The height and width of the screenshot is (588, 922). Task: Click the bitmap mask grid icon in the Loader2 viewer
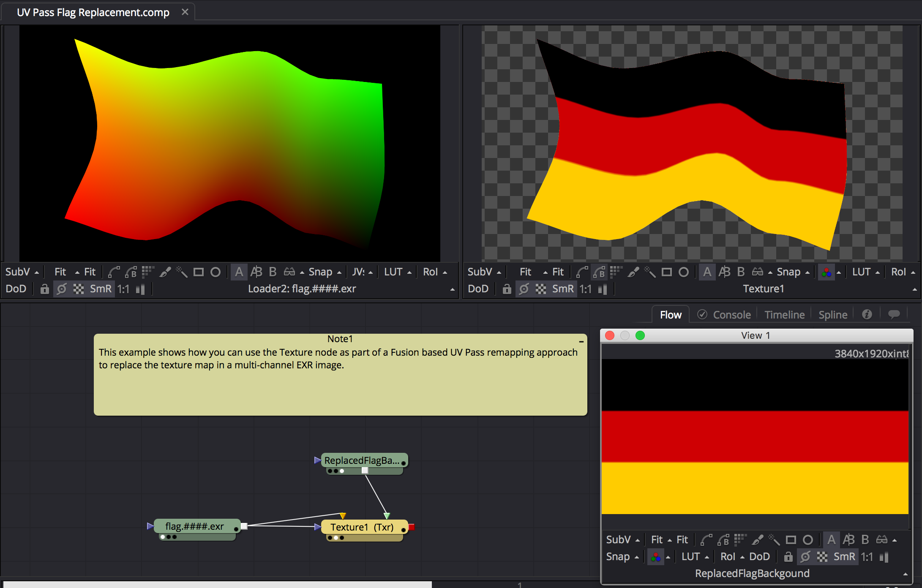[x=148, y=272]
